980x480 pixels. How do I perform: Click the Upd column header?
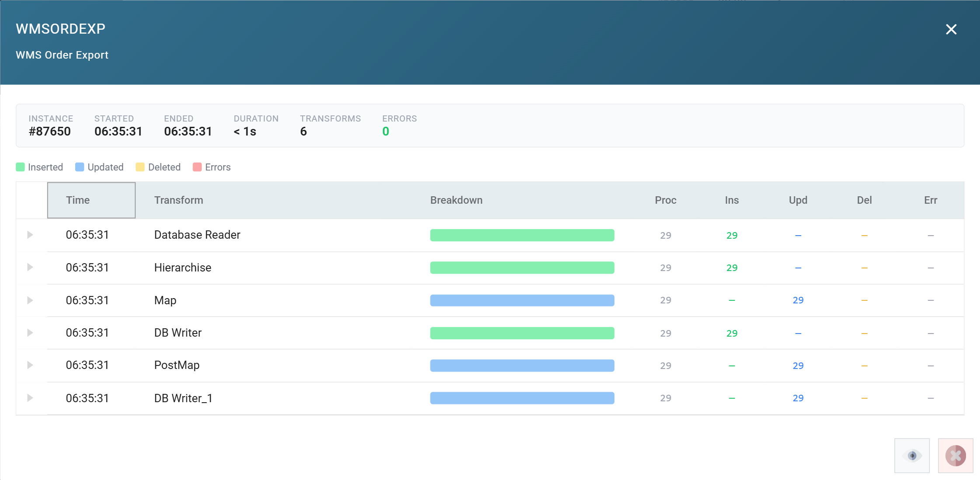click(798, 200)
